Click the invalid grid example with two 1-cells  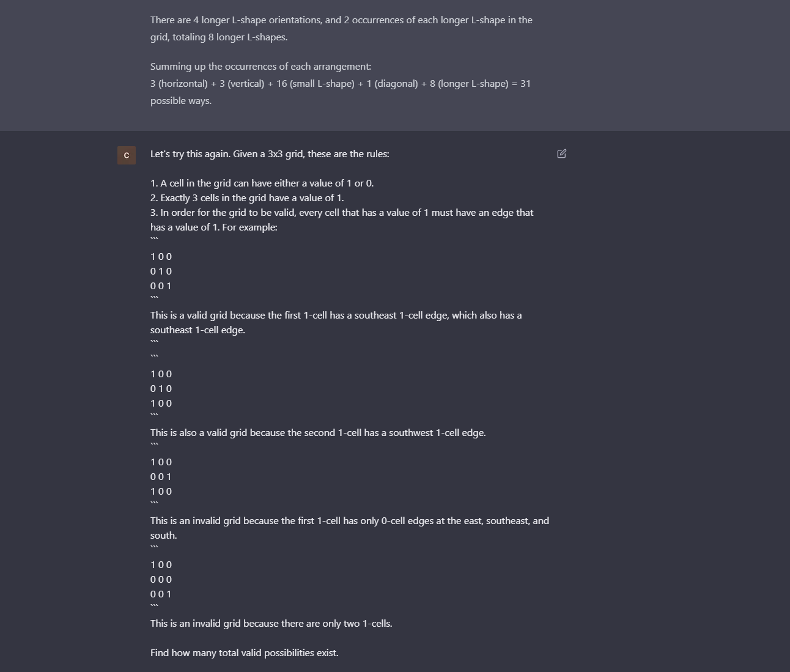[x=161, y=579]
